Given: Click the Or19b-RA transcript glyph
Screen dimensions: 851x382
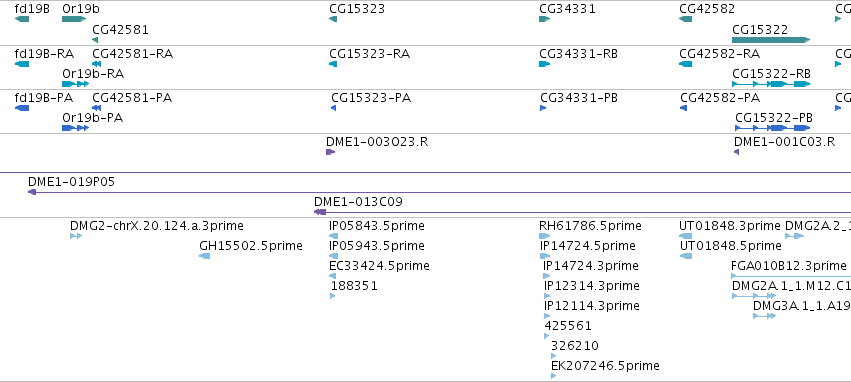Looking at the screenshot, I should click(x=75, y=84).
